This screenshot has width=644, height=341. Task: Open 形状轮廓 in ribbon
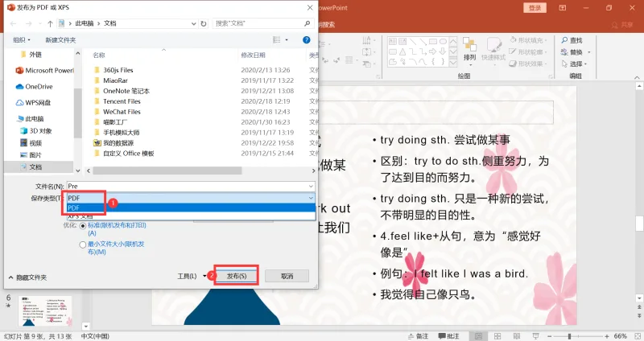[x=528, y=52]
